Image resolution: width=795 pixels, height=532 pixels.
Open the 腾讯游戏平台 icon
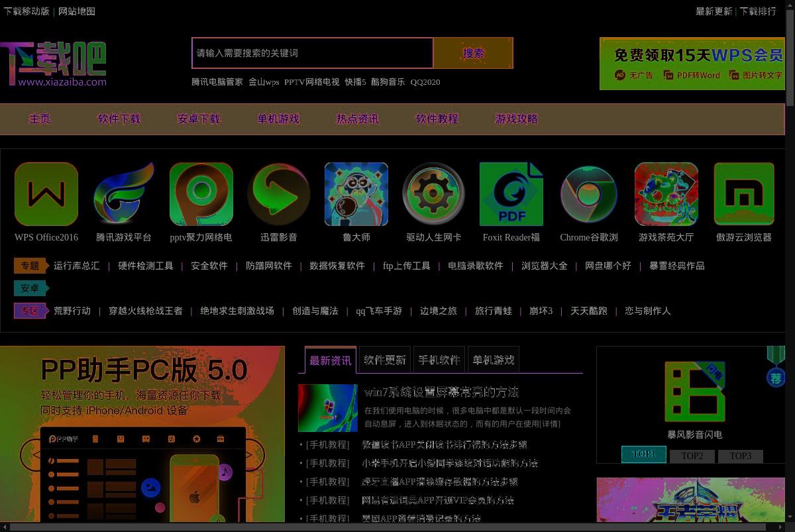(x=124, y=194)
